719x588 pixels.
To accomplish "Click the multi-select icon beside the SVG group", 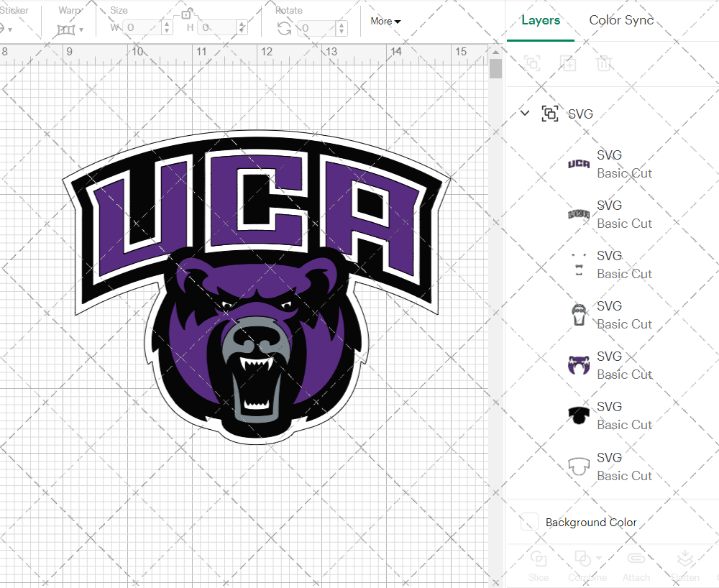I will (550, 114).
